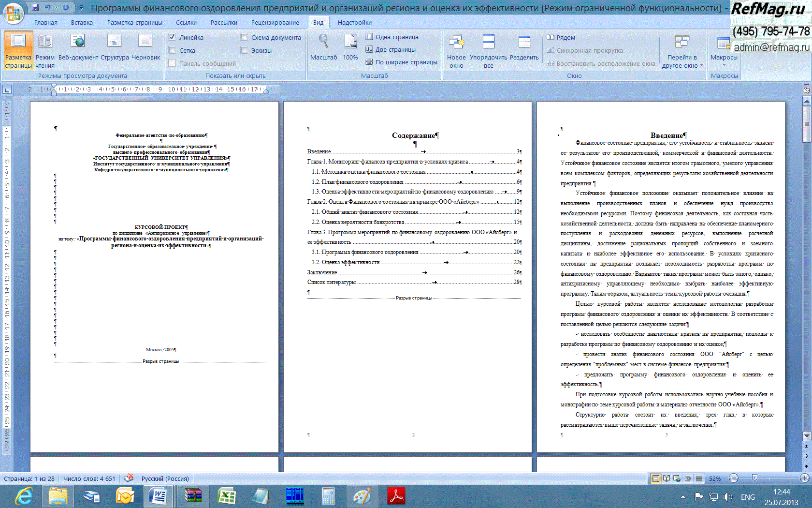This screenshot has width=812, height=508.
Task: Click Две страницы zoom button
Action: click(391, 49)
